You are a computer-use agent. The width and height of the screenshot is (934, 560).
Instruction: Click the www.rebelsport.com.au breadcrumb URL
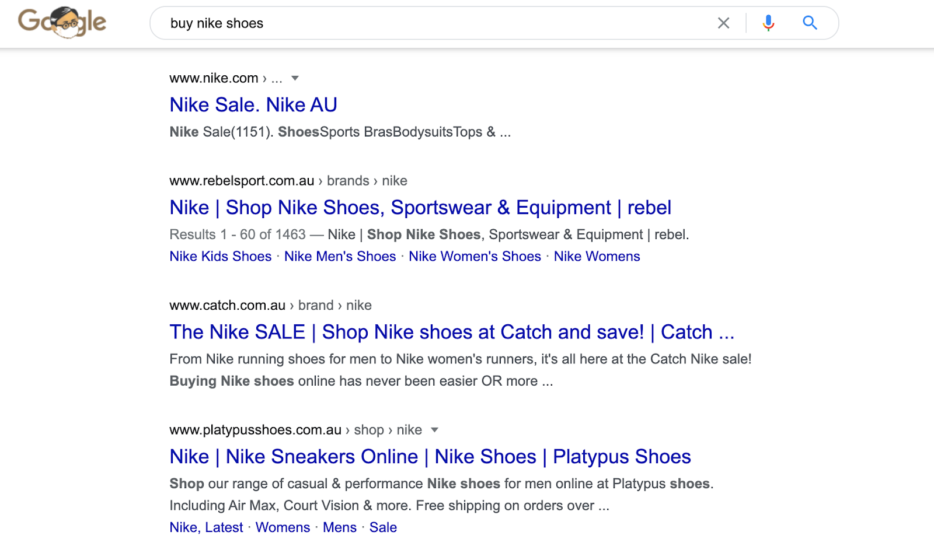[242, 181]
